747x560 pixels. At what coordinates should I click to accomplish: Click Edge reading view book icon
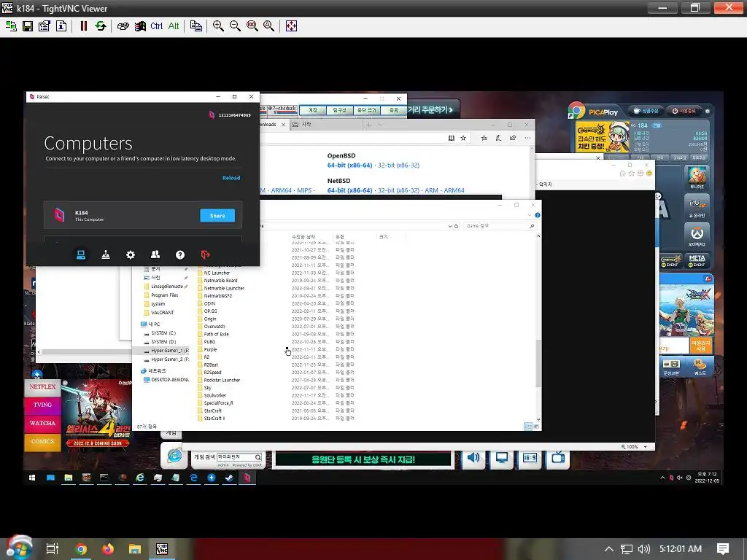click(x=451, y=138)
